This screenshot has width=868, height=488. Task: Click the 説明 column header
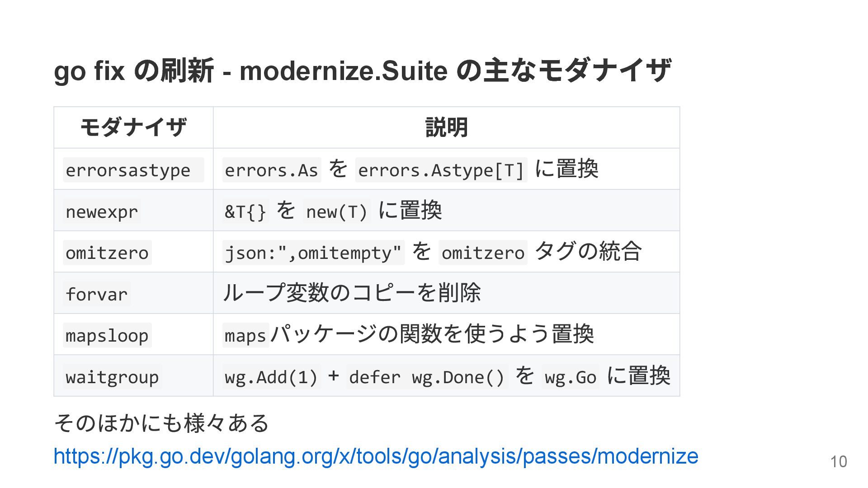tap(446, 127)
